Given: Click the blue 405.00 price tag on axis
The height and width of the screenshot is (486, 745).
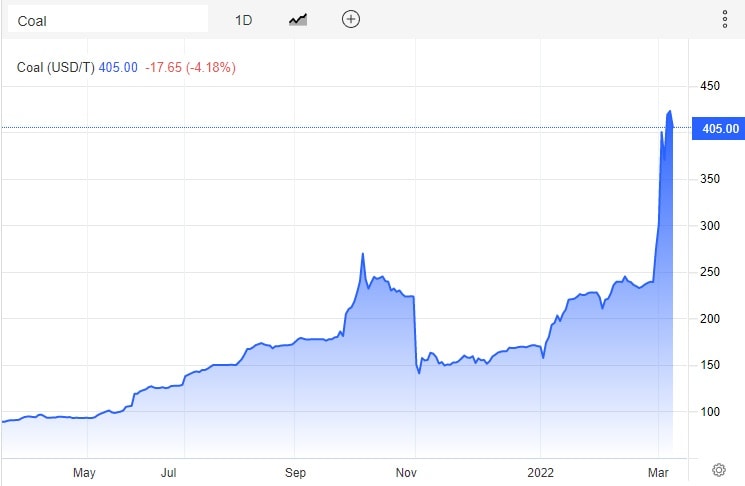Looking at the screenshot, I should point(717,128).
